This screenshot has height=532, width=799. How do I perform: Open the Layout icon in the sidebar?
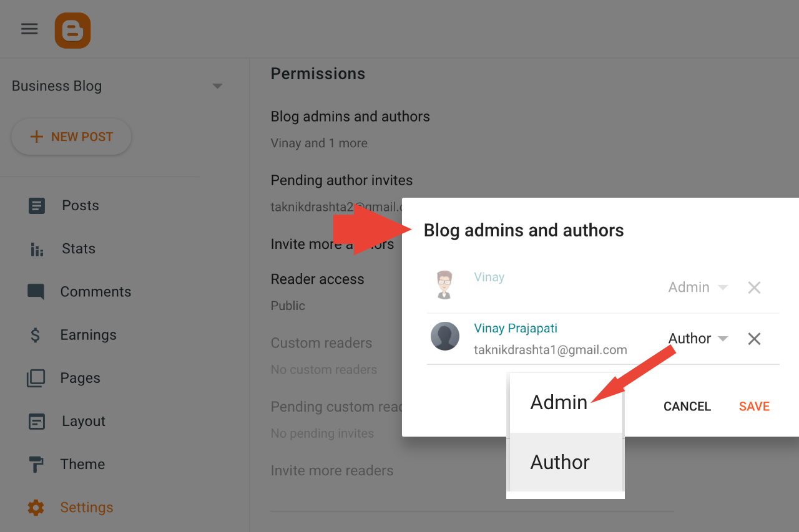click(37, 422)
